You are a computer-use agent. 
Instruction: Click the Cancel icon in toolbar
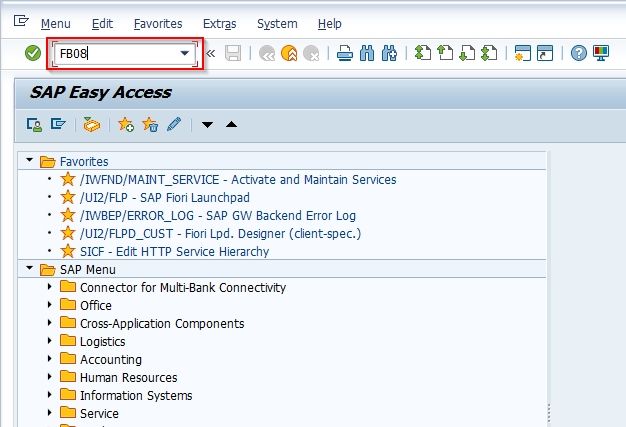click(311, 53)
